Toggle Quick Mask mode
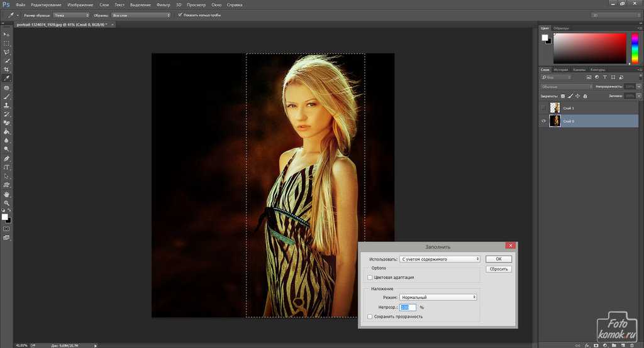Image resolution: width=644 pixels, height=348 pixels. pos(6,229)
